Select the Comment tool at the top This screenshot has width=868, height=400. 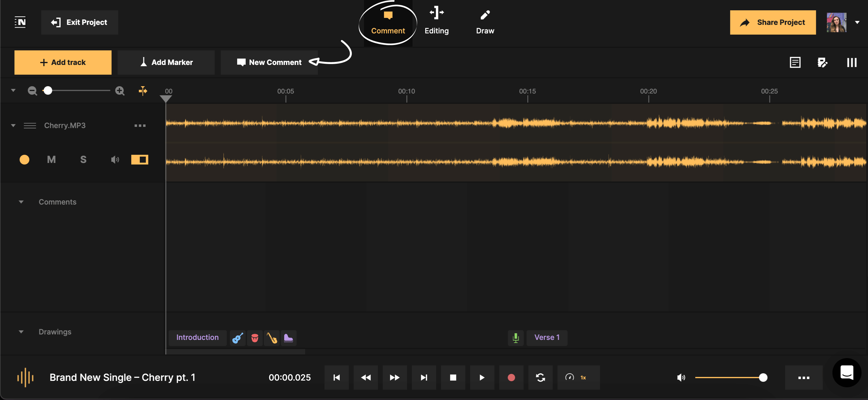point(388,22)
